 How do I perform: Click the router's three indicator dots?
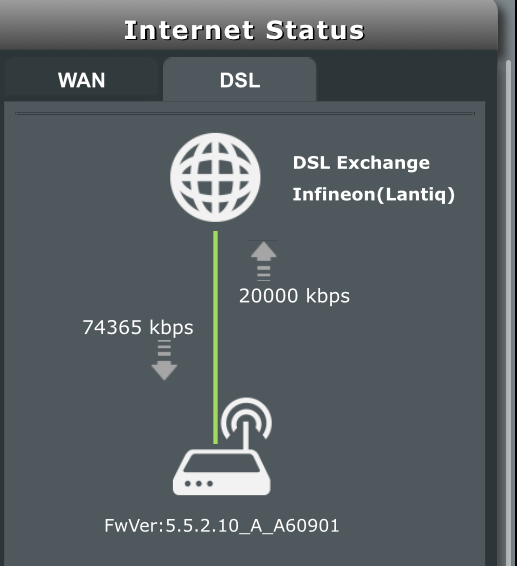pos(199,483)
